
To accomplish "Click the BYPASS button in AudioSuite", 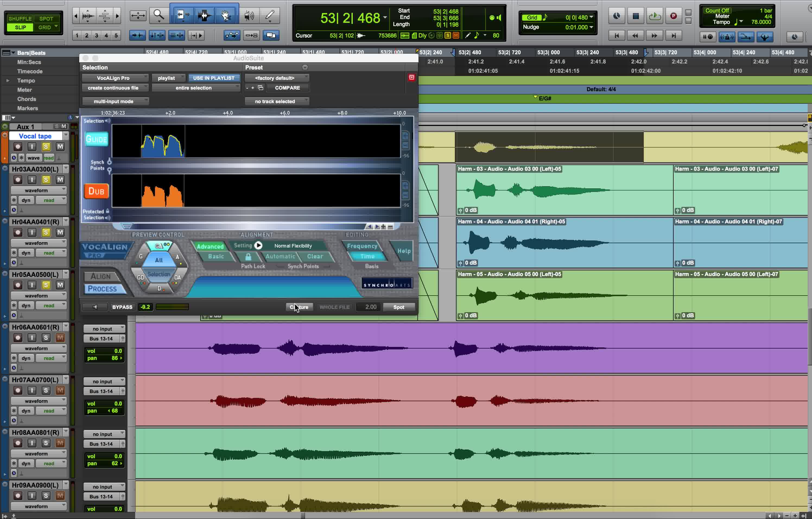I will coord(122,307).
